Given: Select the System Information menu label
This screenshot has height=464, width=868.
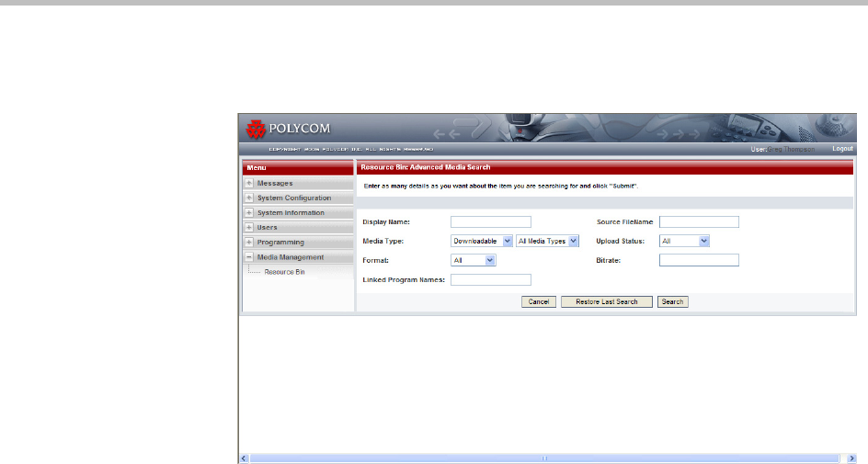Looking at the screenshot, I should (x=291, y=213).
